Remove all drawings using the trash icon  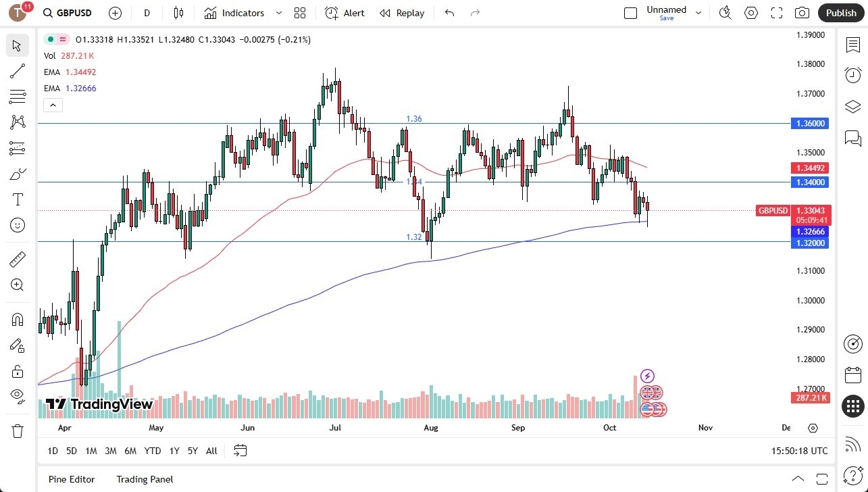pos(17,430)
